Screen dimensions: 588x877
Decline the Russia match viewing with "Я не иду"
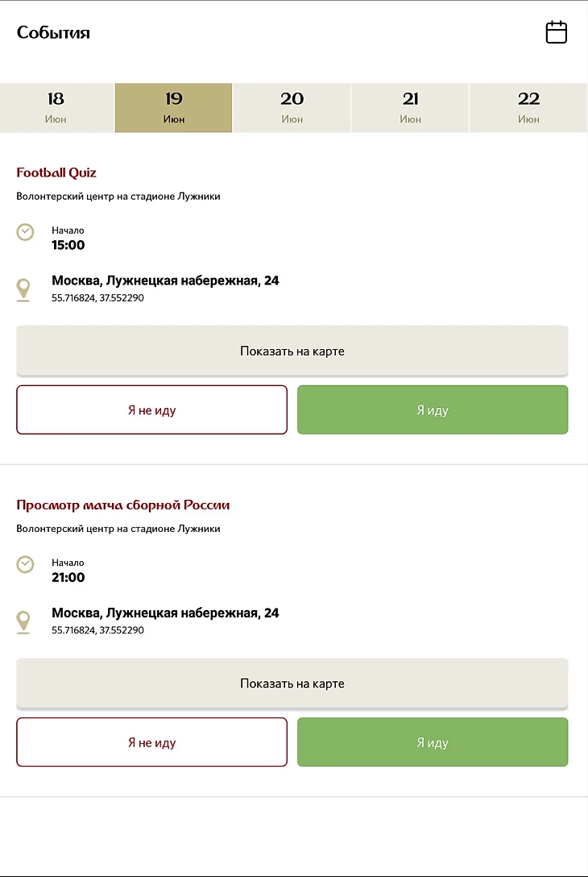click(151, 742)
